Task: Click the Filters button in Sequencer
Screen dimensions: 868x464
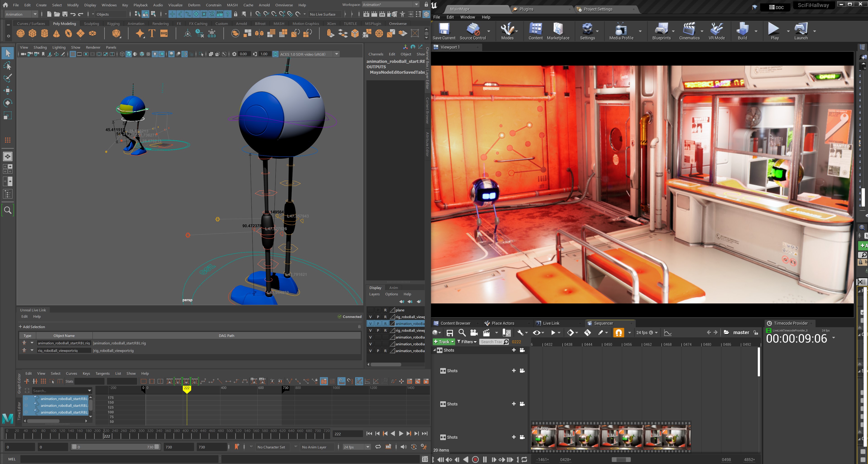Action: coord(467,342)
